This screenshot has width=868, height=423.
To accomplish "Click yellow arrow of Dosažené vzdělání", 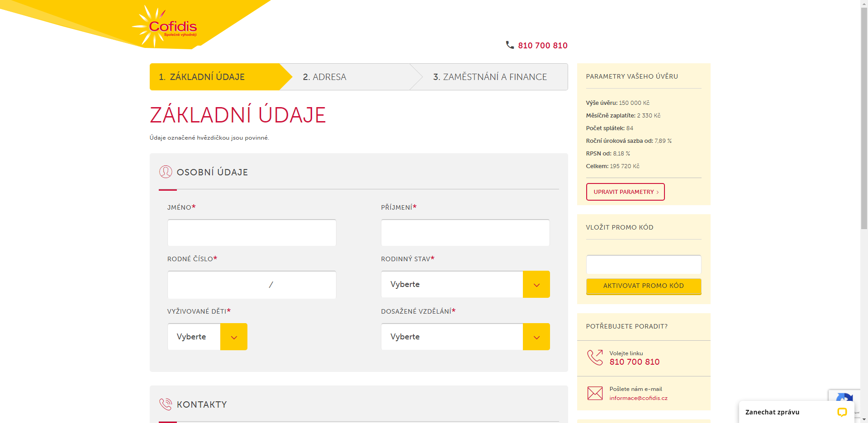I will point(536,337).
